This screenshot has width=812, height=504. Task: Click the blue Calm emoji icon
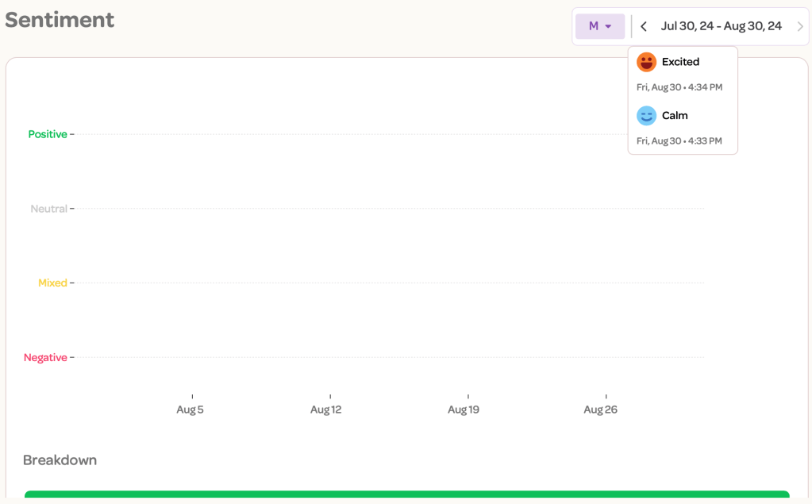click(646, 116)
